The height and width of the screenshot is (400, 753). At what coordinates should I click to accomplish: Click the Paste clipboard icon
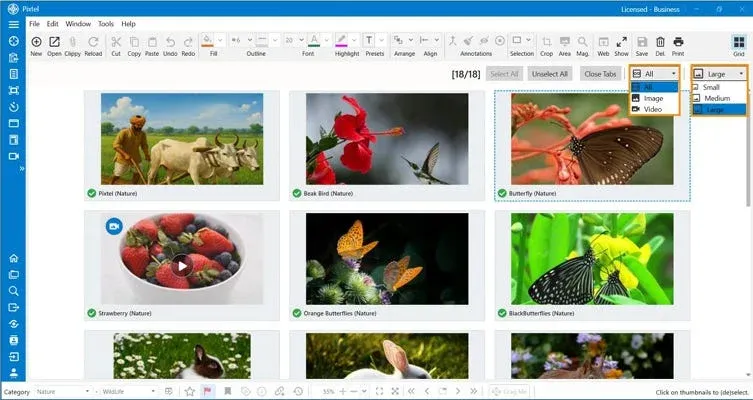coord(152,42)
